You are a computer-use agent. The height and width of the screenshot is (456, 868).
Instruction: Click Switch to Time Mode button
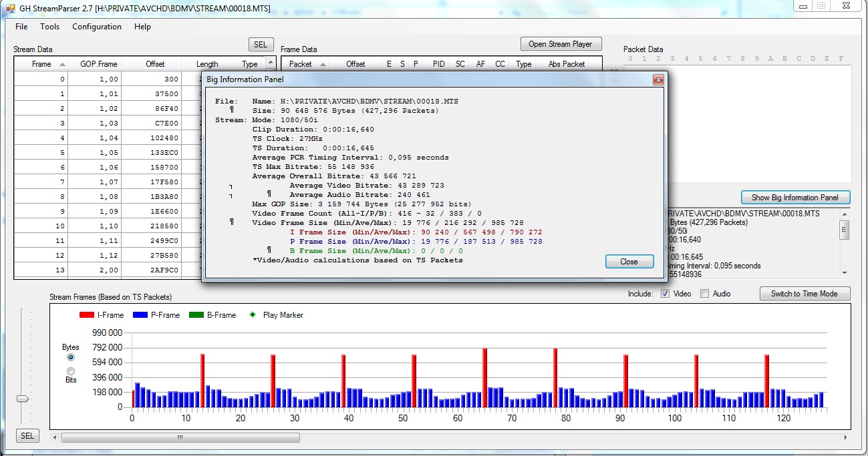click(805, 294)
